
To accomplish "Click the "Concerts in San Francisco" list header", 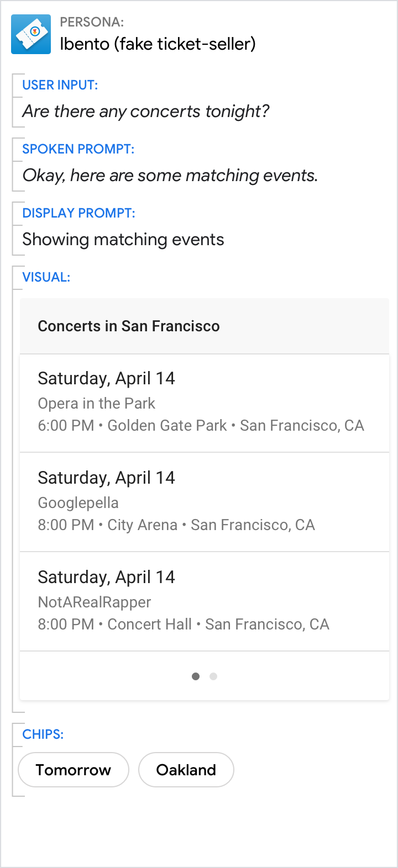I will pyautogui.click(x=129, y=326).
